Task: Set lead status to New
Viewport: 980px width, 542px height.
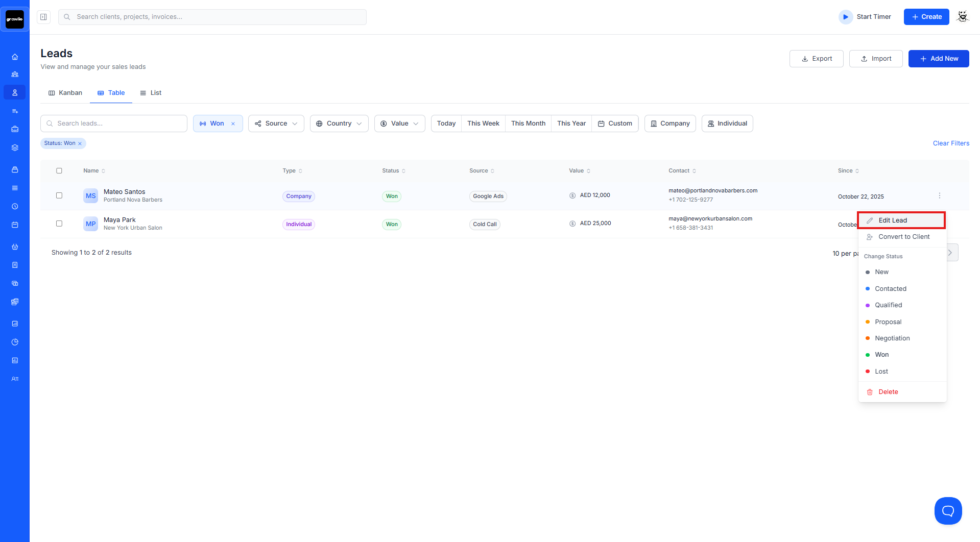Action: 902,272
